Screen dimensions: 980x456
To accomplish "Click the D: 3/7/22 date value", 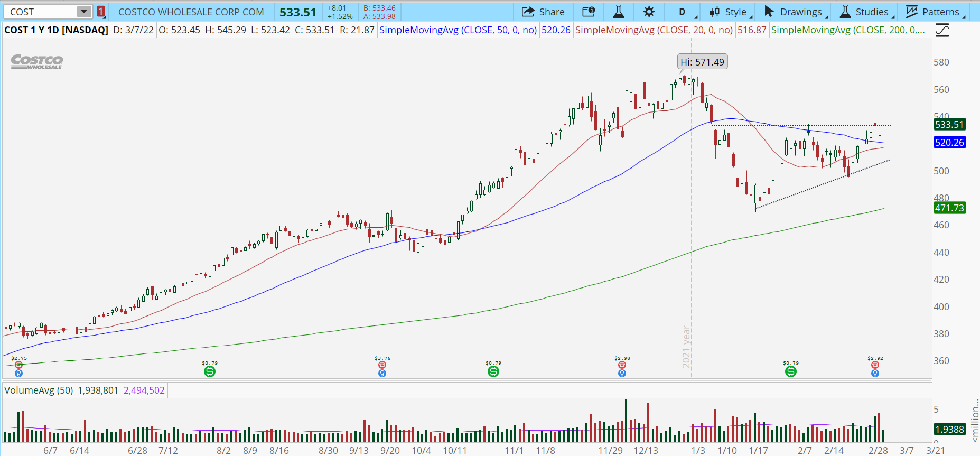I will [x=134, y=30].
